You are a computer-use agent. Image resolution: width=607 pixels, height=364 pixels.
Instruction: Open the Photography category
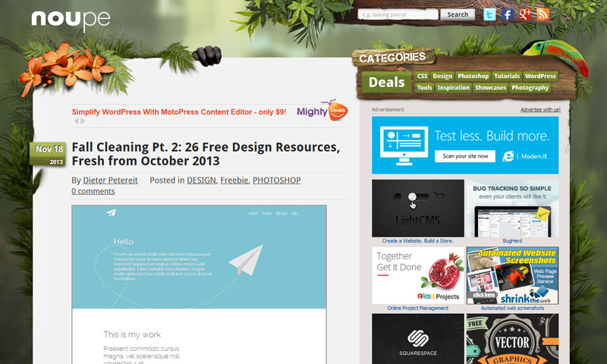tap(530, 88)
